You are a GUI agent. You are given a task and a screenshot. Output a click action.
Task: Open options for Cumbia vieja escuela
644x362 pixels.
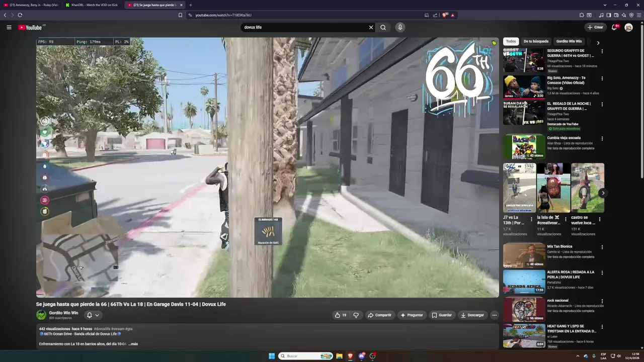point(602,138)
